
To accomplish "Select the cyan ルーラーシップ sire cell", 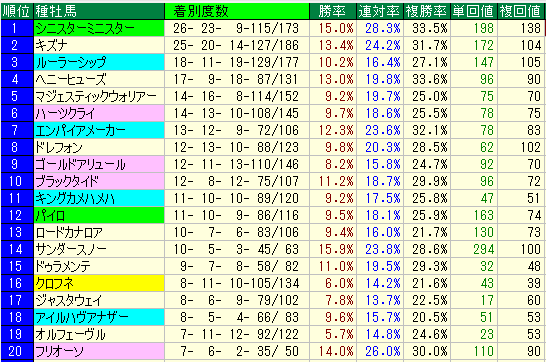I will [99, 62].
